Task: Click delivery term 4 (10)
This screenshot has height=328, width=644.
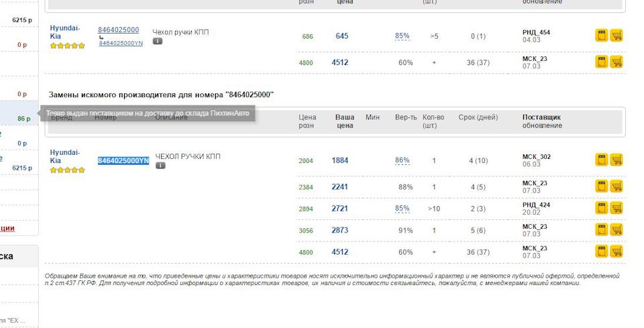Action: pos(478,161)
